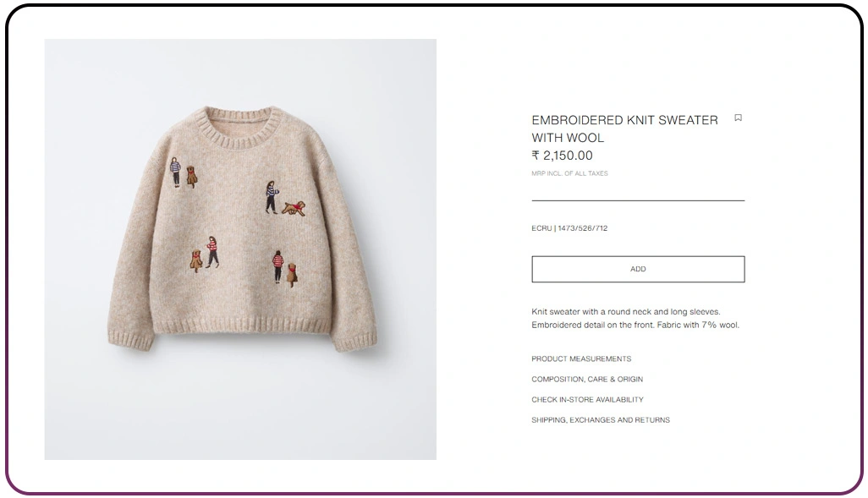
Task: Click the ₹ 2,150.00 price
Action: [562, 156]
